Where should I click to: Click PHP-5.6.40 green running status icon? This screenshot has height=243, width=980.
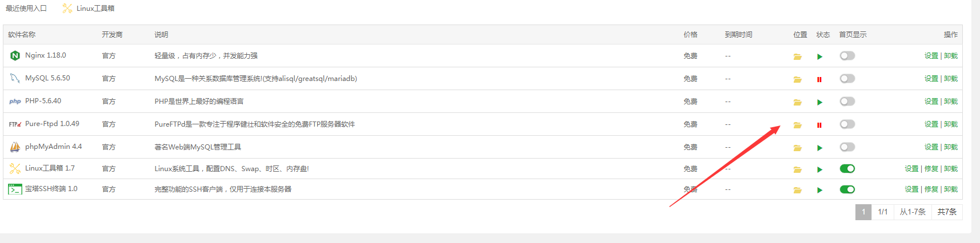click(819, 102)
